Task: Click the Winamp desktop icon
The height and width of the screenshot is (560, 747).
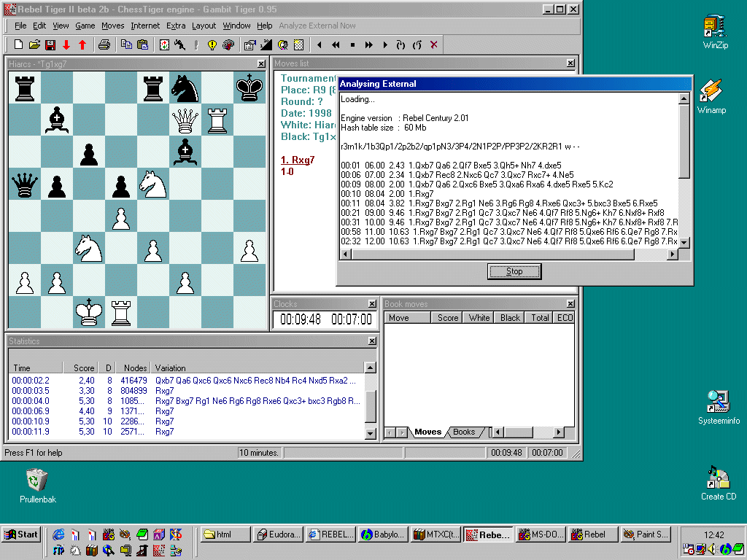Action: (711, 96)
